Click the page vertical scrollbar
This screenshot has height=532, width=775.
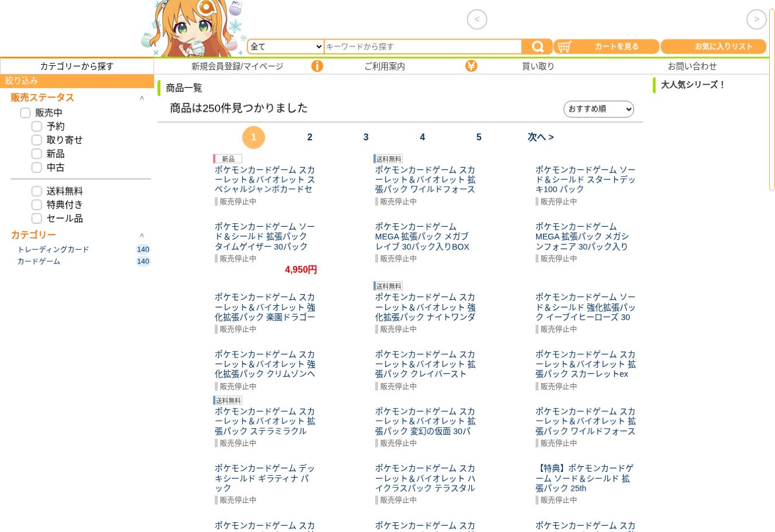tap(772, 100)
